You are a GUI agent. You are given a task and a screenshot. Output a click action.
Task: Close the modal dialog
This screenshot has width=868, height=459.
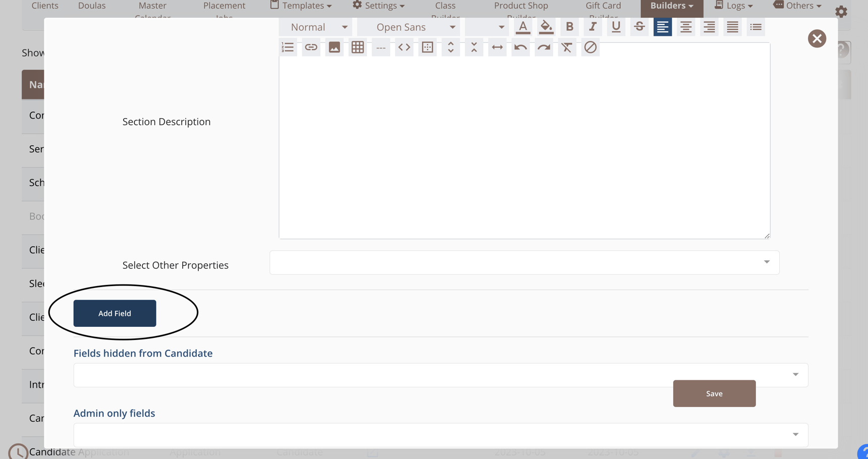pos(817,38)
